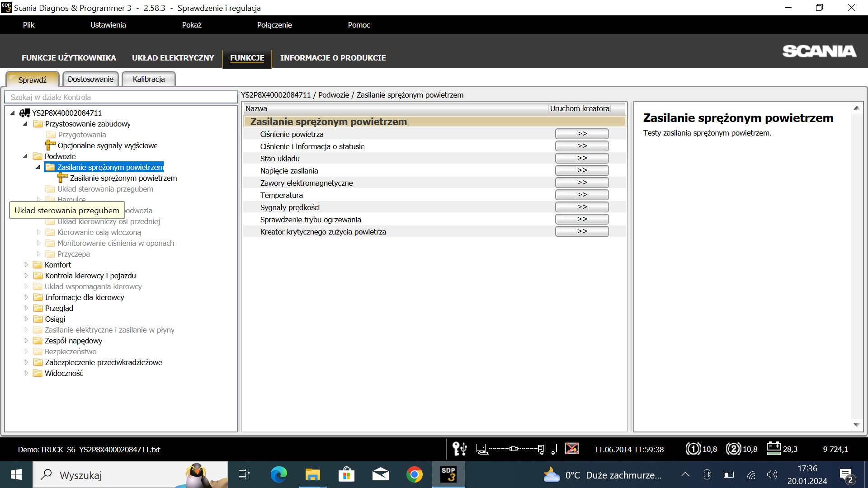Click the Osiągi folder icon

pos(38,319)
